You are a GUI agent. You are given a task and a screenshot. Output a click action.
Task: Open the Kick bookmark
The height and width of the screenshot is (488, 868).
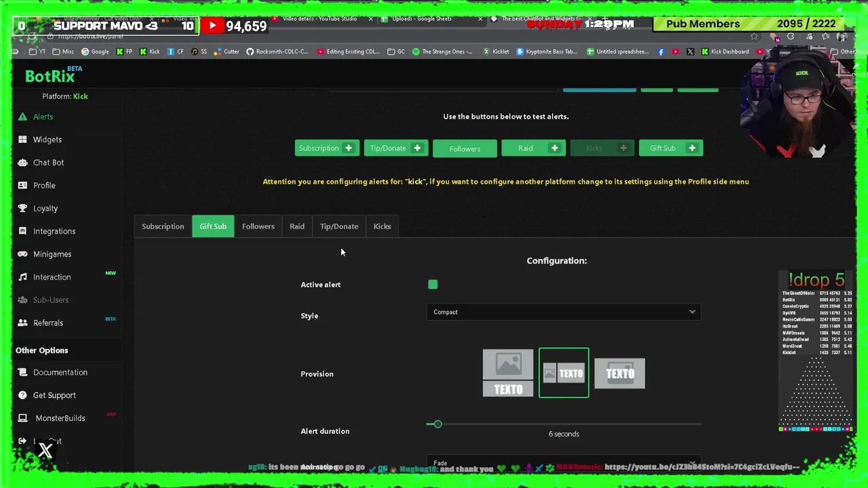tap(149, 52)
